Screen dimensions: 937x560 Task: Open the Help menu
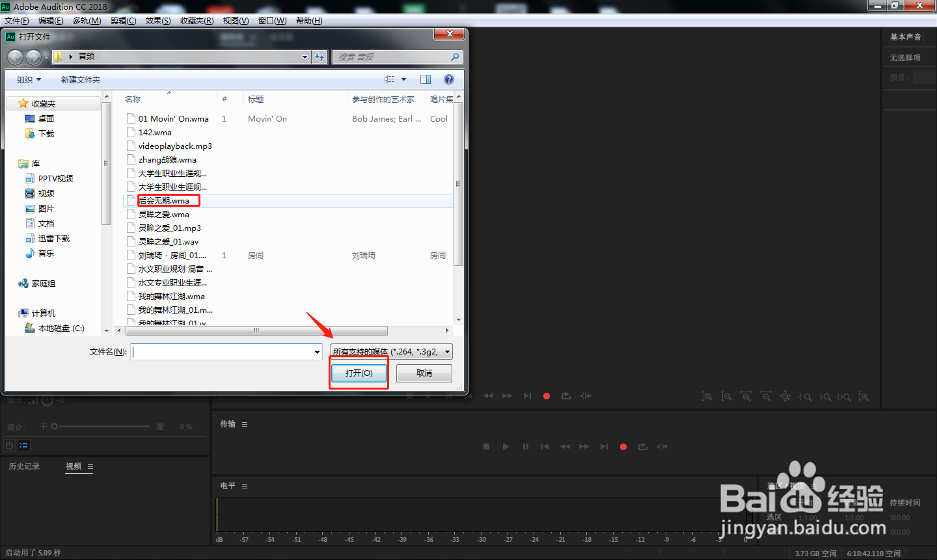(309, 21)
